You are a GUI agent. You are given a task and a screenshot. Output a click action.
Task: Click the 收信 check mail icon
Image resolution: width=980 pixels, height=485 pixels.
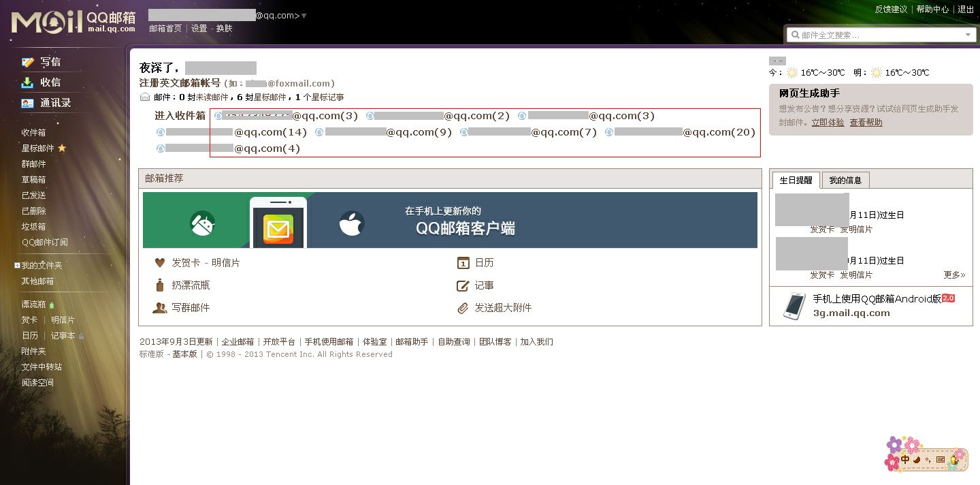click(x=27, y=82)
